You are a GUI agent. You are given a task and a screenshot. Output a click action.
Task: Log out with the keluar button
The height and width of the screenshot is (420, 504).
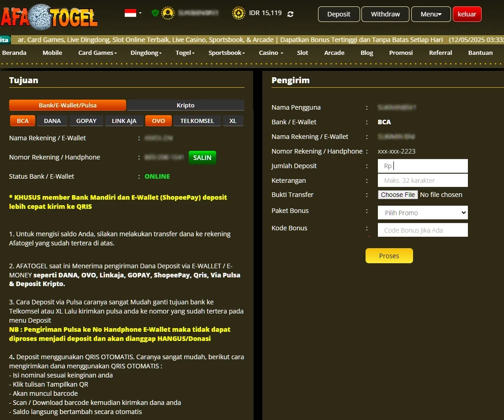click(467, 14)
